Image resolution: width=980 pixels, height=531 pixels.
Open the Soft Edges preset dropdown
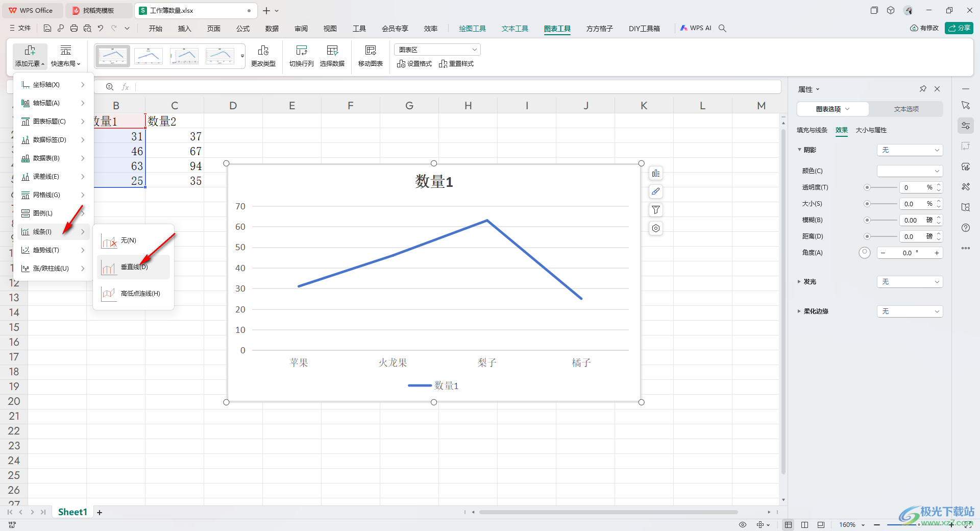coord(910,311)
